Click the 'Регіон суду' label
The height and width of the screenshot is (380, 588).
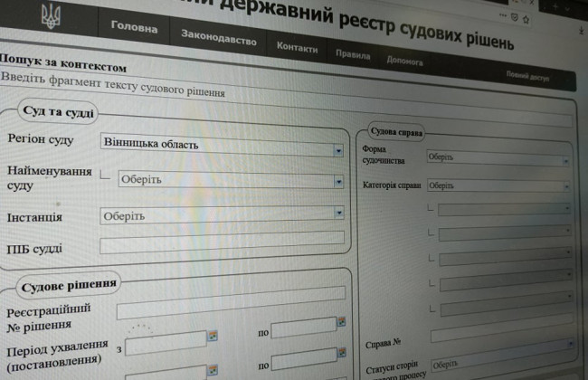pyautogui.click(x=41, y=139)
